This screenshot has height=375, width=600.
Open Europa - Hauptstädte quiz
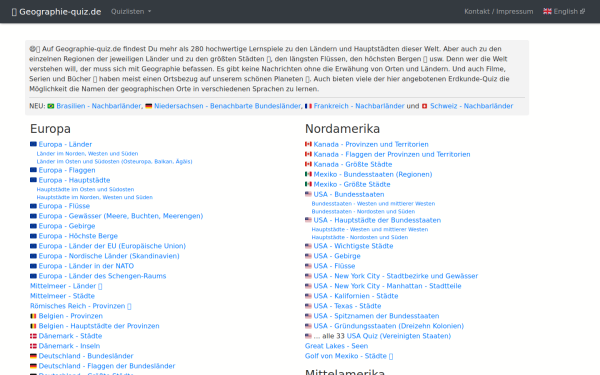coord(74,180)
